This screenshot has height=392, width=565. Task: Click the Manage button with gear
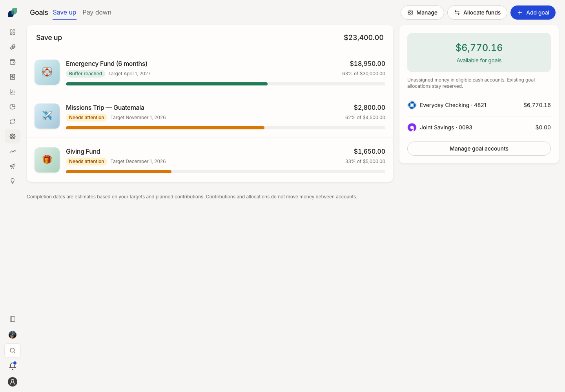click(422, 13)
